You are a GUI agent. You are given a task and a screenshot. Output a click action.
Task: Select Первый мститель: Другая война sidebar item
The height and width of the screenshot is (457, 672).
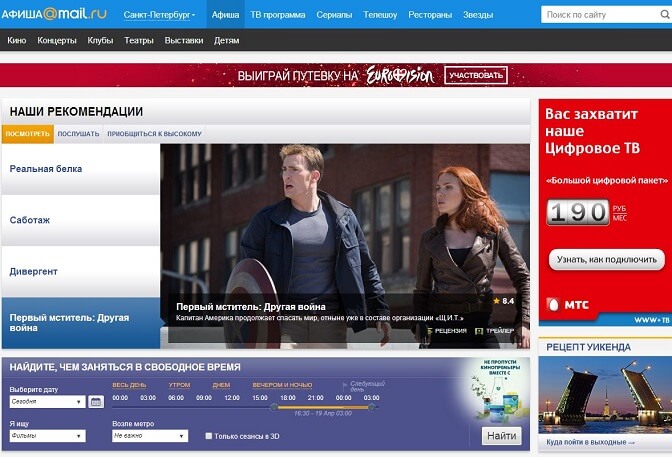pos(81,323)
